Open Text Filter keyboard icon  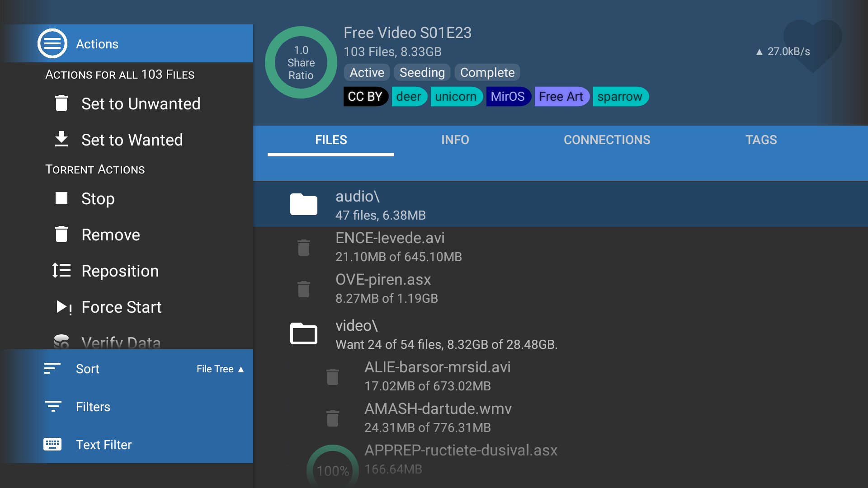[52, 445]
